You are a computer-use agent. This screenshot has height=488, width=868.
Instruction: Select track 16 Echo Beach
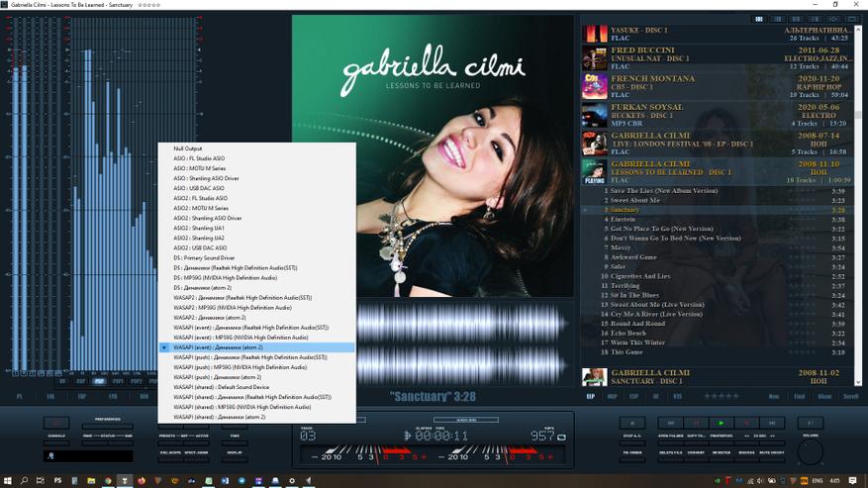pos(718,333)
